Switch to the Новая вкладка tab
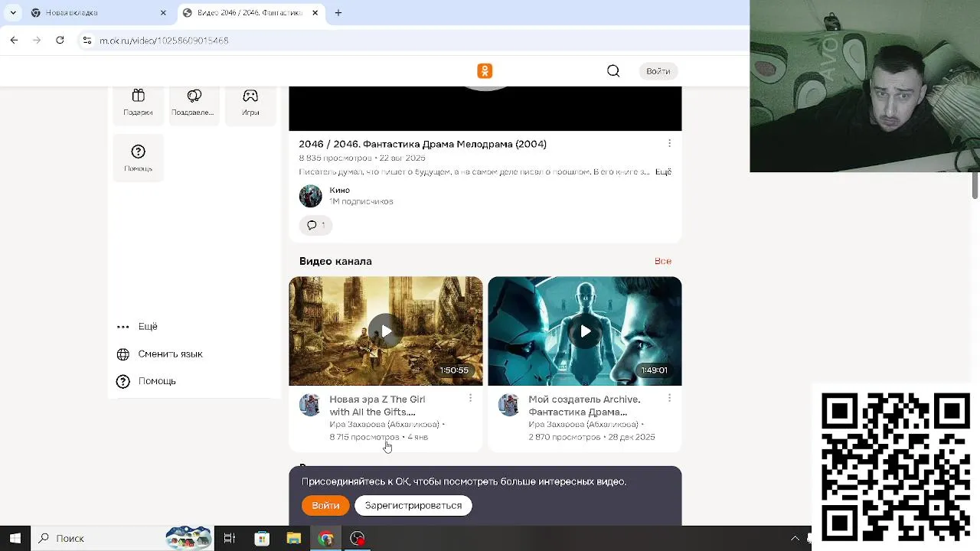The height and width of the screenshot is (551, 980). coord(97,13)
